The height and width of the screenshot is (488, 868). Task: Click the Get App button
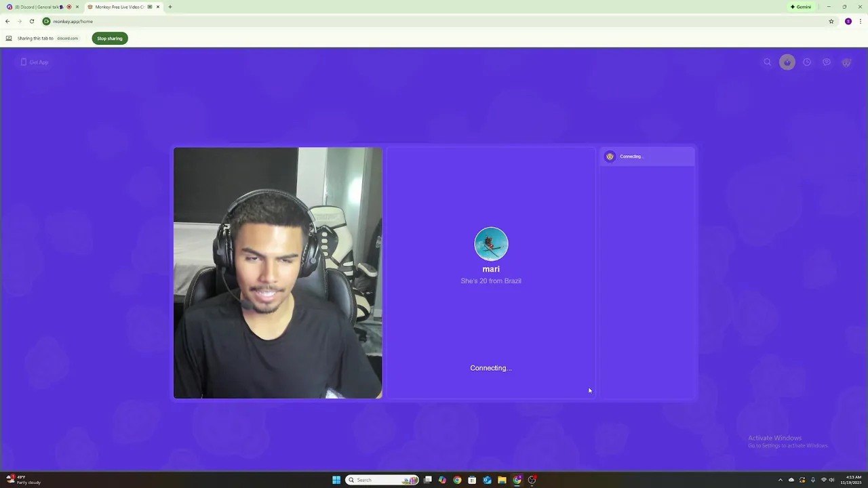coord(34,62)
